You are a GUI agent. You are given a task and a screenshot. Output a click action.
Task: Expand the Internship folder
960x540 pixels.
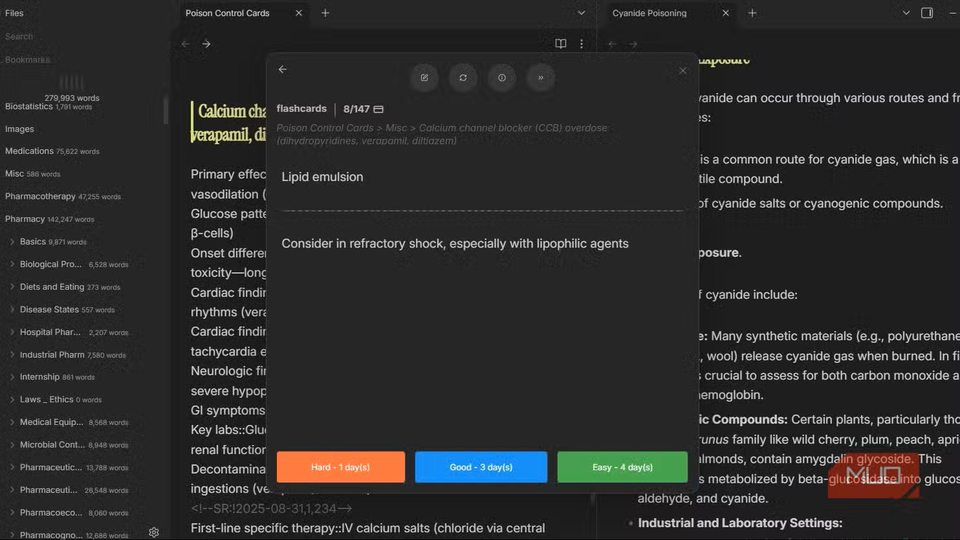[12, 377]
